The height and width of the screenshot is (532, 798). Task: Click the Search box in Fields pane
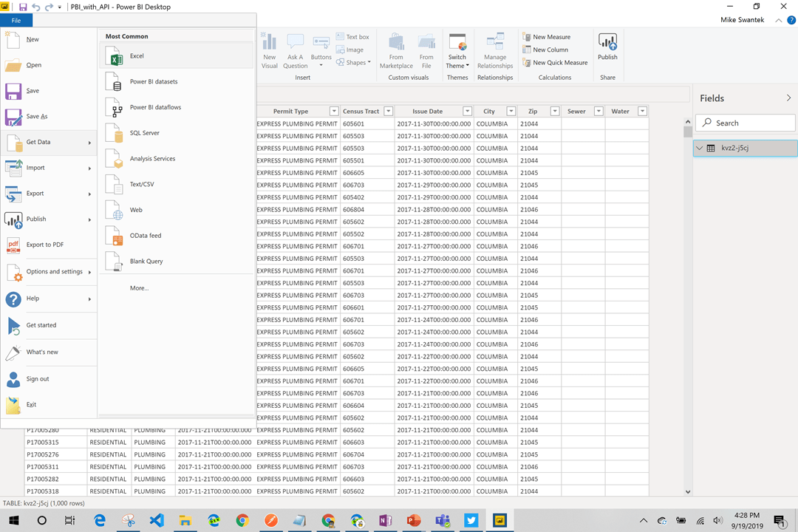click(x=746, y=123)
